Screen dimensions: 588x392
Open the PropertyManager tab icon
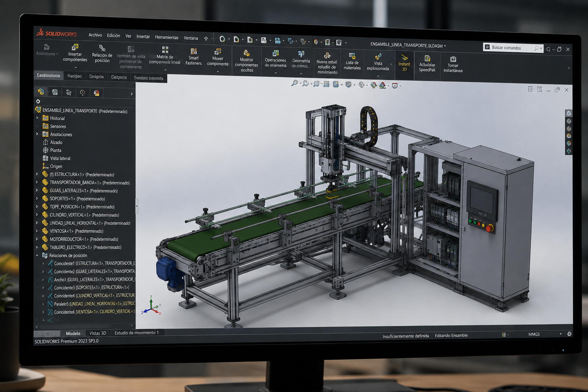[x=55, y=92]
